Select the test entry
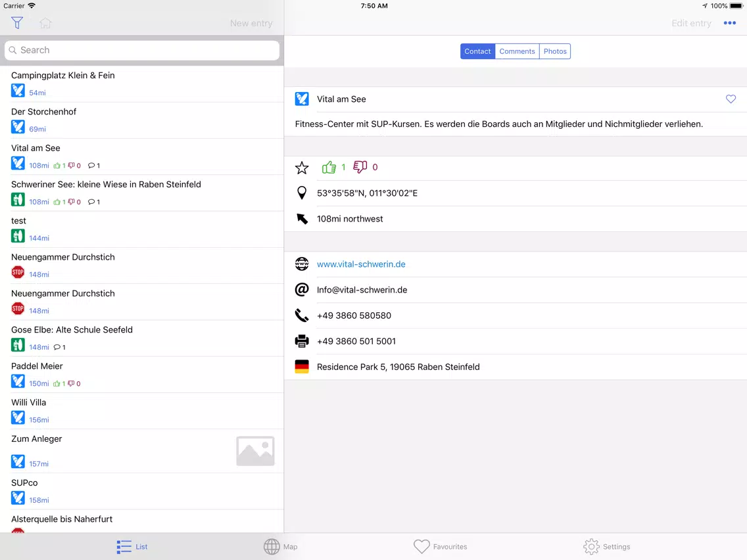Image resolution: width=747 pixels, height=560 pixels. tap(142, 229)
